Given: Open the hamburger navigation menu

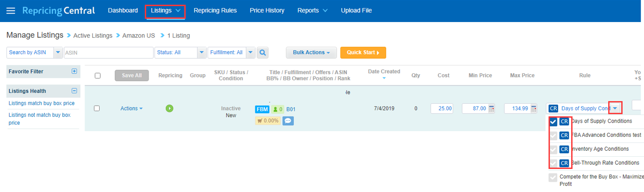Looking at the screenshot, I should [x=10, y=11].
